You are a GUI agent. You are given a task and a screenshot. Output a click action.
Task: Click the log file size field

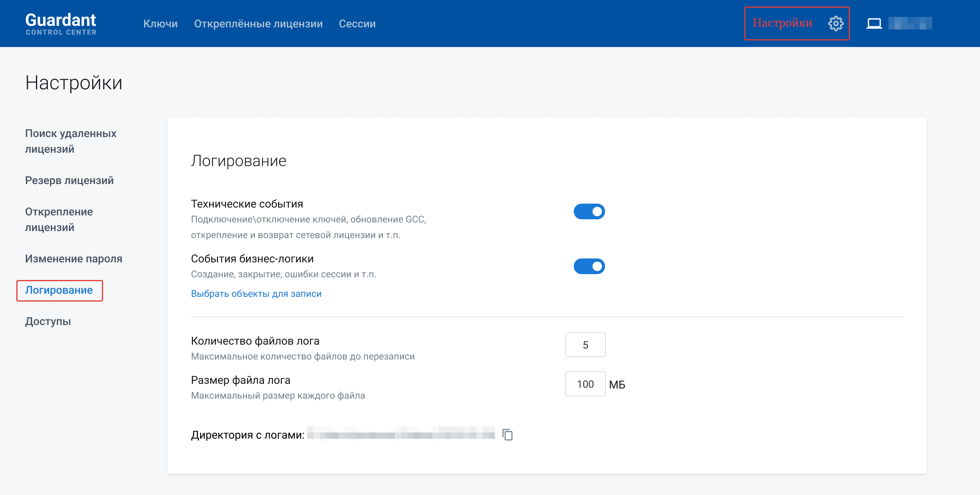(585, 384)
